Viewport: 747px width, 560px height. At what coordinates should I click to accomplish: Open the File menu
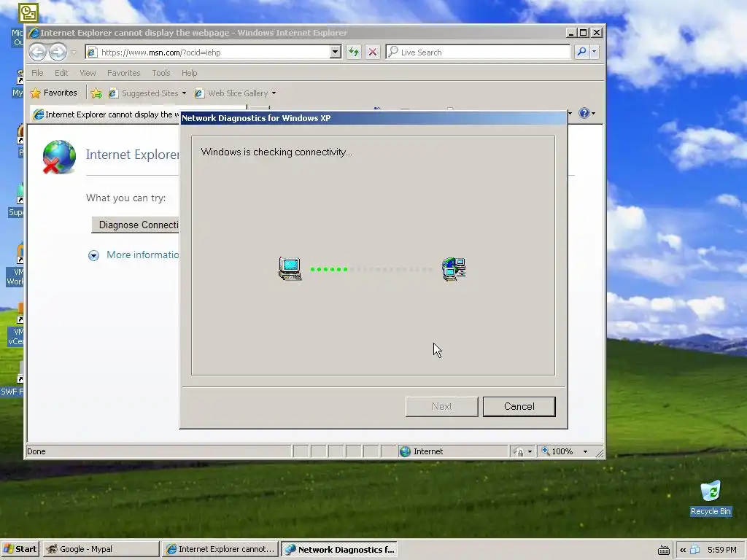pos(37,73)
